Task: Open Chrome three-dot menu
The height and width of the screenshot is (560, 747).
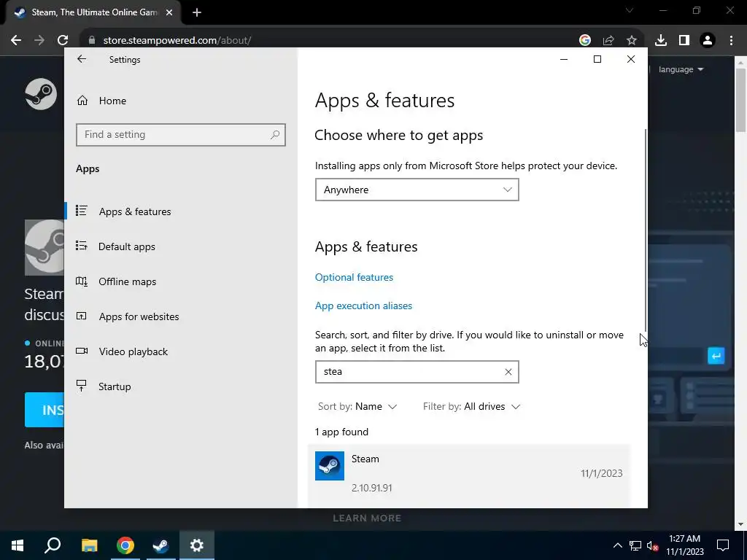Action: tap(731, 41)
